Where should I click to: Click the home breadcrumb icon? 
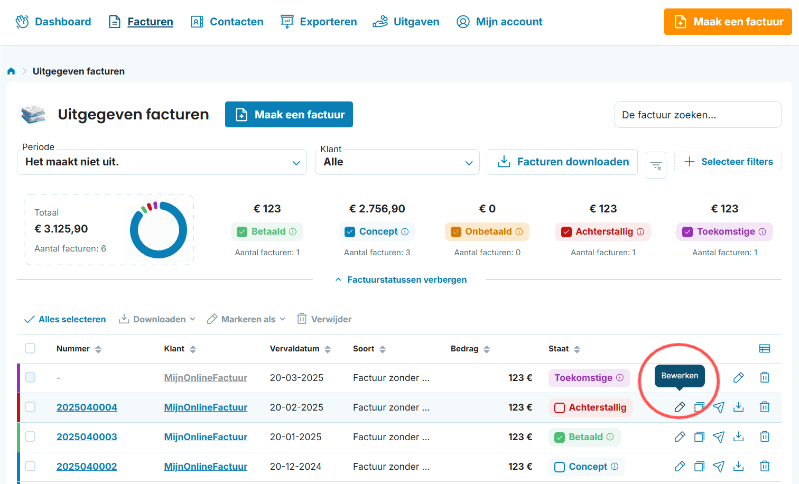(11, 71)
